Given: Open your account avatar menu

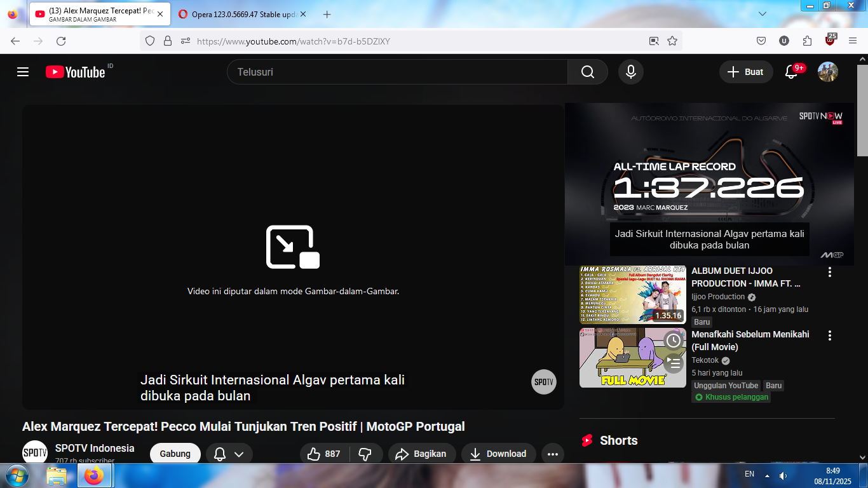Looking at the screenshot, I should (827, 72).
